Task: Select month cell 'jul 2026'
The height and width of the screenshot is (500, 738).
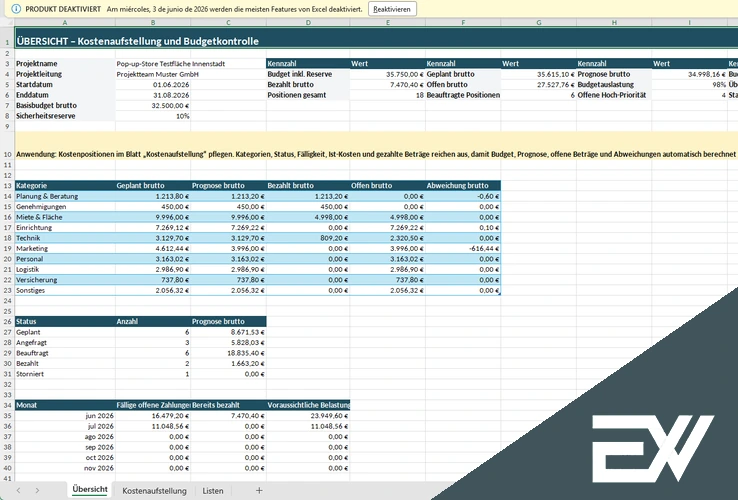Action: point(65,426)
